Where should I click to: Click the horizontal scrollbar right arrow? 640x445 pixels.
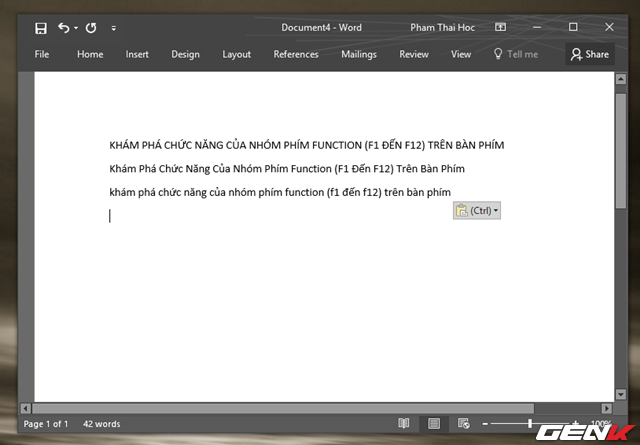(607, 408)
